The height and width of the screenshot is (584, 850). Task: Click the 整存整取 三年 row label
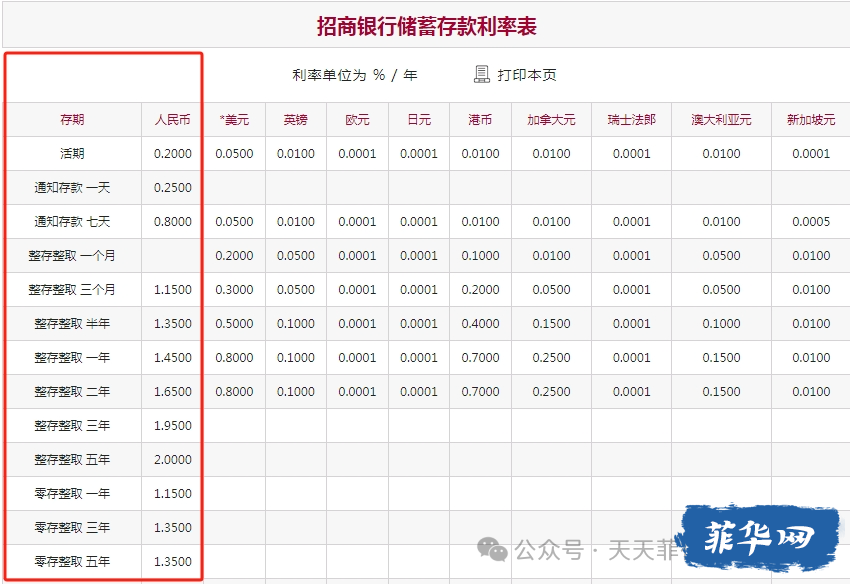pyautogui.click(x=72, y=426)
